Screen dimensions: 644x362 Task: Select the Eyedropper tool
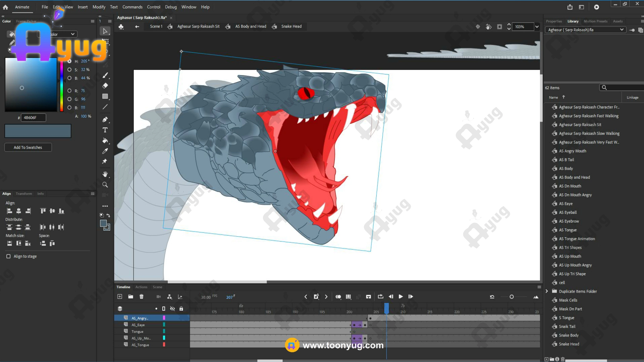(105, 151)
